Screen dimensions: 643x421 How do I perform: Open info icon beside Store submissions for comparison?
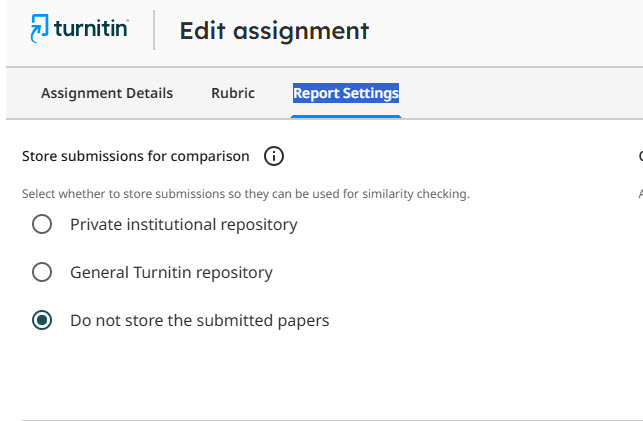[x=274, y=156]
